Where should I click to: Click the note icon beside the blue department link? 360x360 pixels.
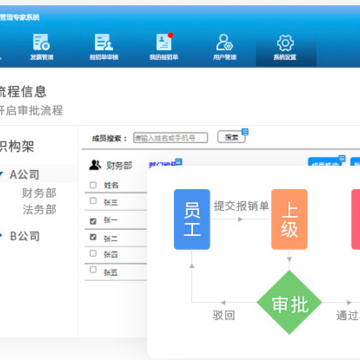(179, 162)
